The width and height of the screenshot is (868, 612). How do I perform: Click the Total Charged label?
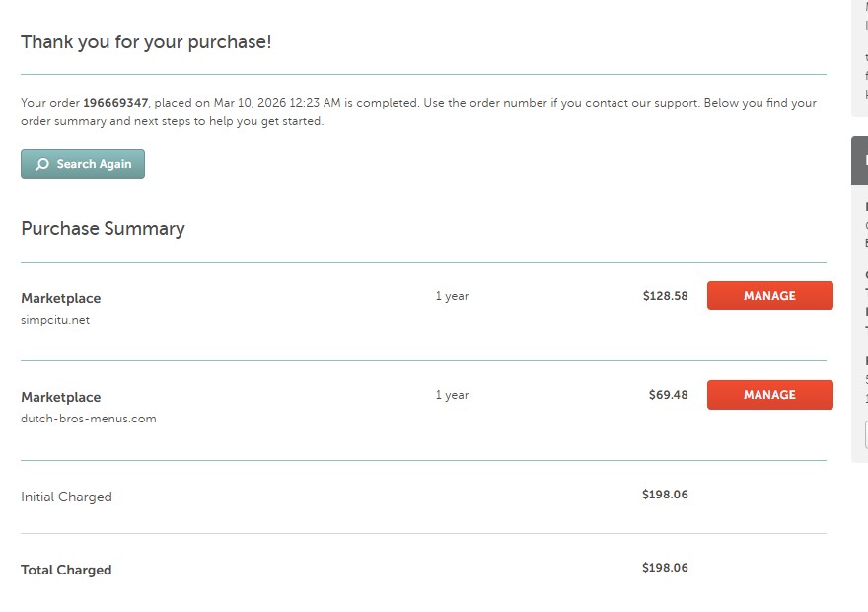[x=66, y=571]
